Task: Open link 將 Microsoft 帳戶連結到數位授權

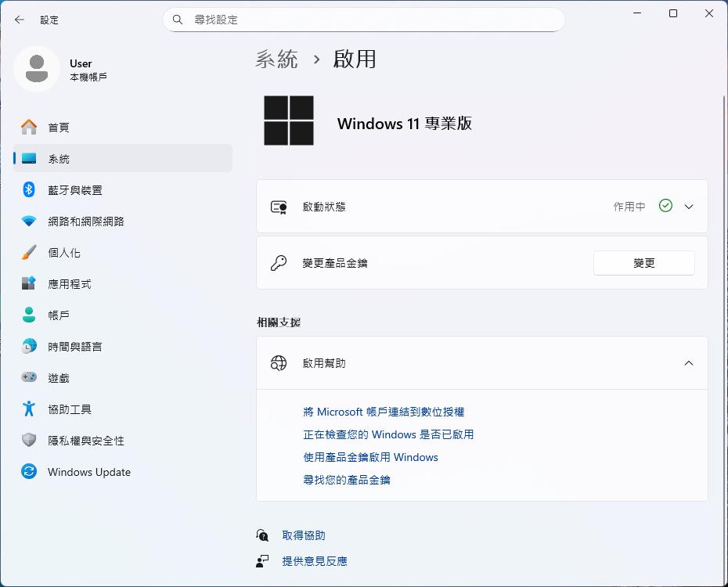Action: point(384,412)
